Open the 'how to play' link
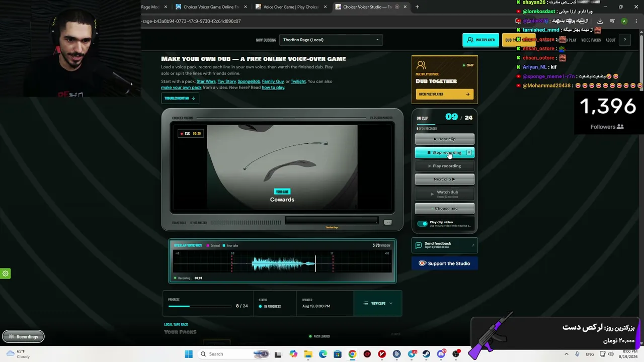This screenshot has height=362, width=644. pos(273,87)
